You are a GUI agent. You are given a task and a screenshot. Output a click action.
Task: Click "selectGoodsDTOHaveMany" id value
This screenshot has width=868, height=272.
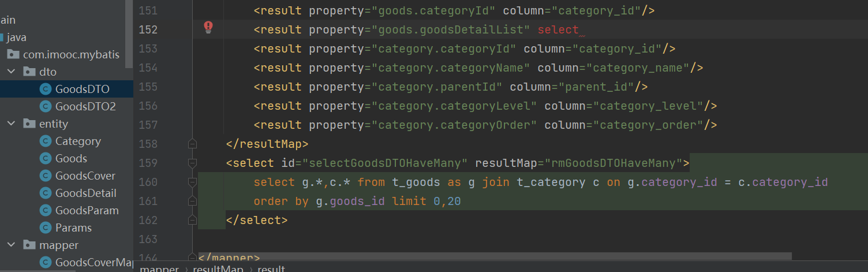click(386, 163)
